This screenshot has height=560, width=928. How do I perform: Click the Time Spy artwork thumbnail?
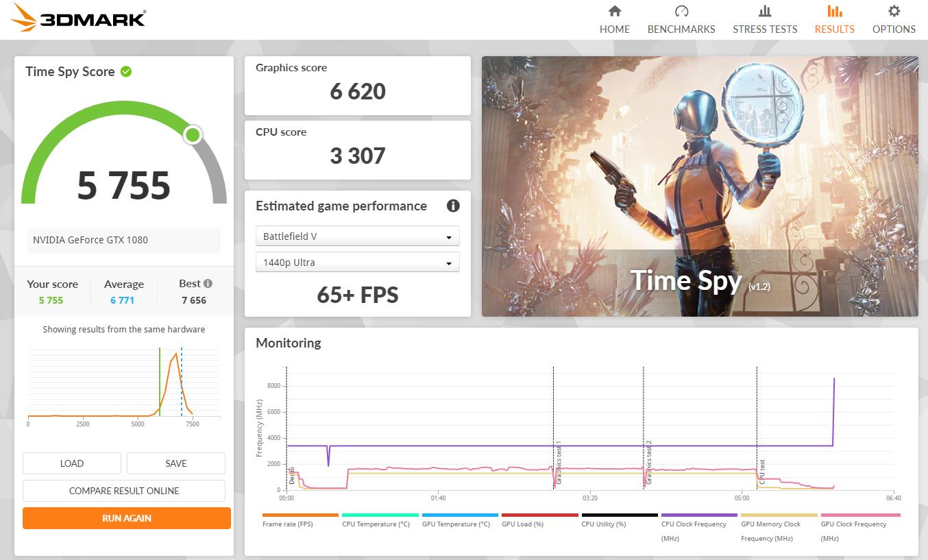click(x=700, y=186)
